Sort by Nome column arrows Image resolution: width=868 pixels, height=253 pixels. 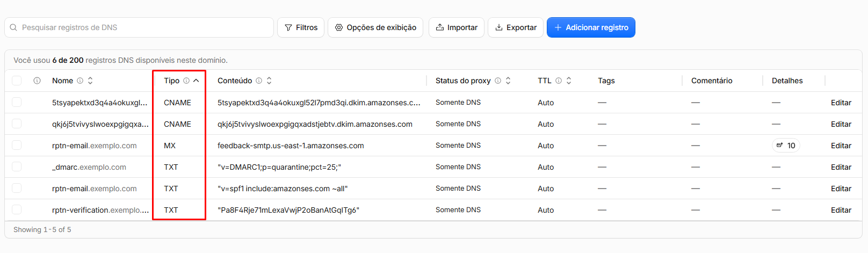tap(90, 81)
